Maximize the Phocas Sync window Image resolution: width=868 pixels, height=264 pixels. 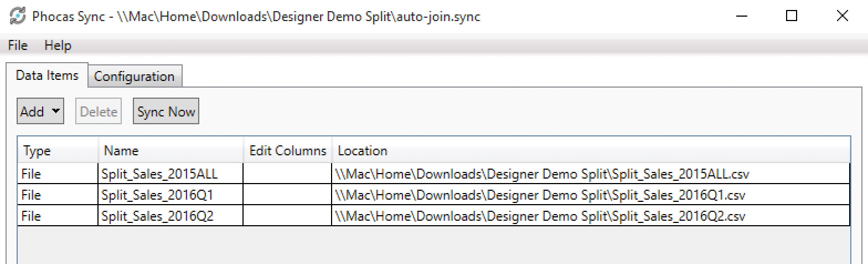click(x=792, y=17)
